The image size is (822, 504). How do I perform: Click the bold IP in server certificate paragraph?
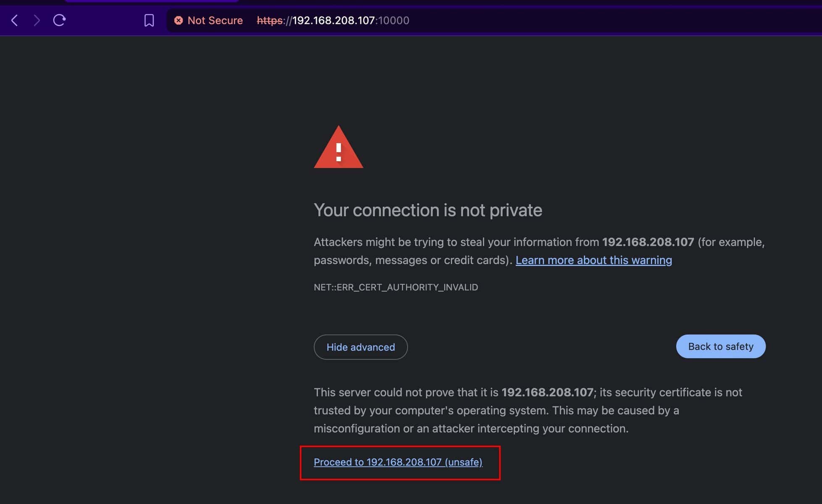point(547,392)
